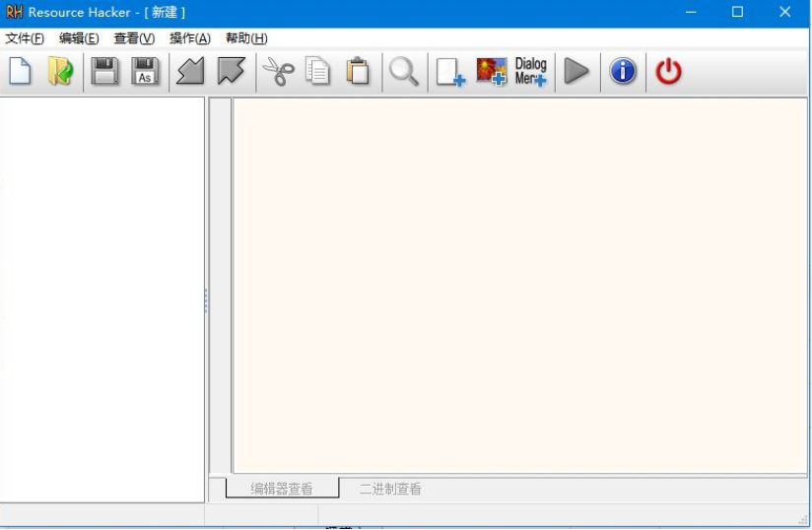Compile script with the play arrow icon
This screenshot has width=812, height=530.
[576, 72]
